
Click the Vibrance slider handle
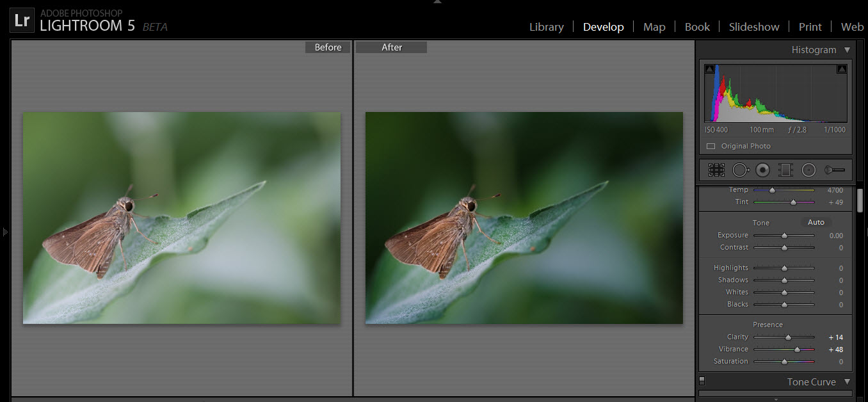[797, 350]
